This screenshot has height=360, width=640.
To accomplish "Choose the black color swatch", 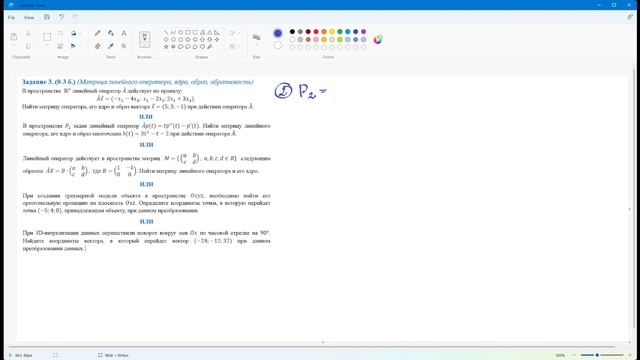I will point(292,31).
